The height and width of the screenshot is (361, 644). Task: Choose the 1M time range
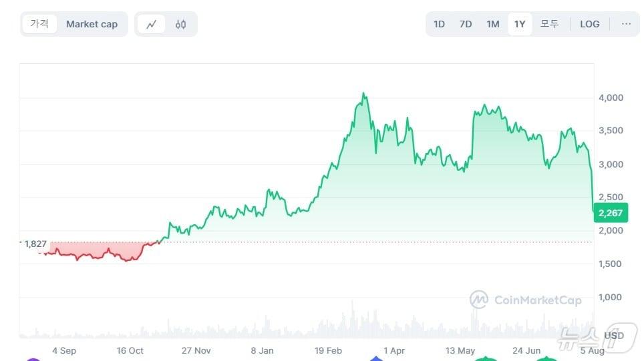coord(493,24)
